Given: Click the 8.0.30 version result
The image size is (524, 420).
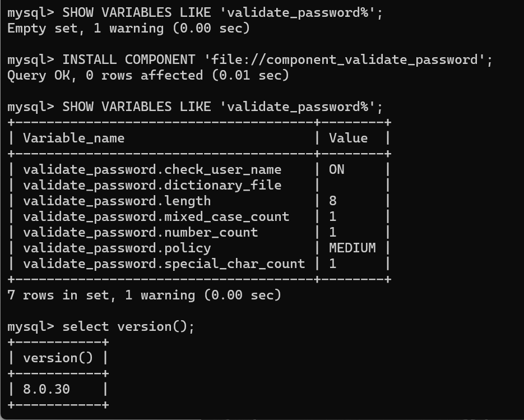Looking at the screenshot, I should click(47, 389).
